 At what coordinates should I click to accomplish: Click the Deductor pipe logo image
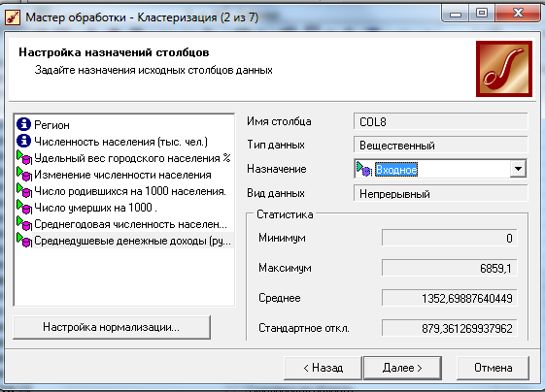[x=504, y=69]
